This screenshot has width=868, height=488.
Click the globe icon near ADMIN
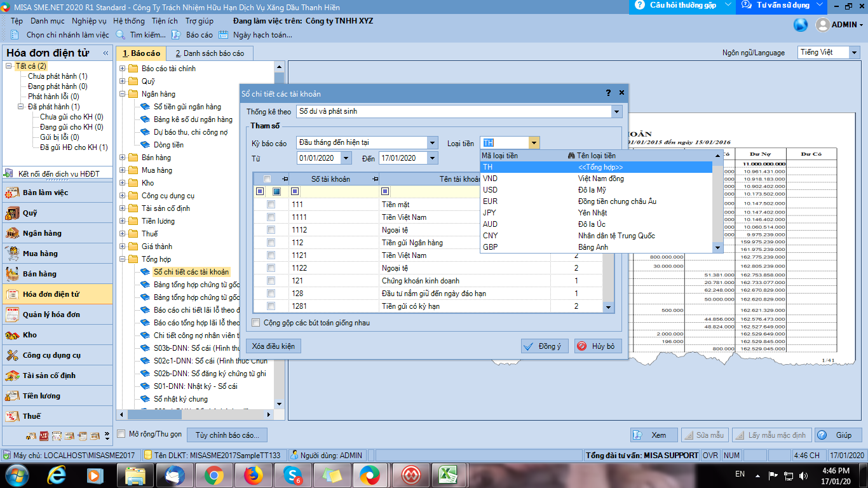801,25
